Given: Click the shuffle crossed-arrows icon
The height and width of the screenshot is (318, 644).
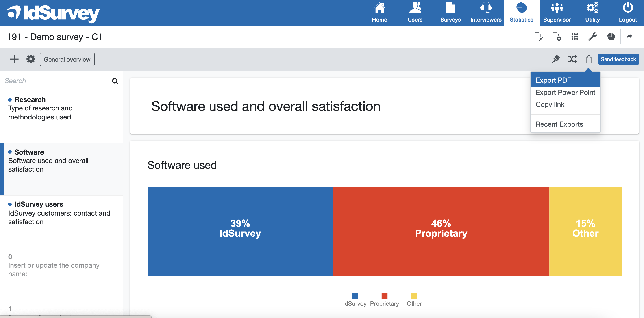Looking at the screenshot, I should click(x=572, y=59).
